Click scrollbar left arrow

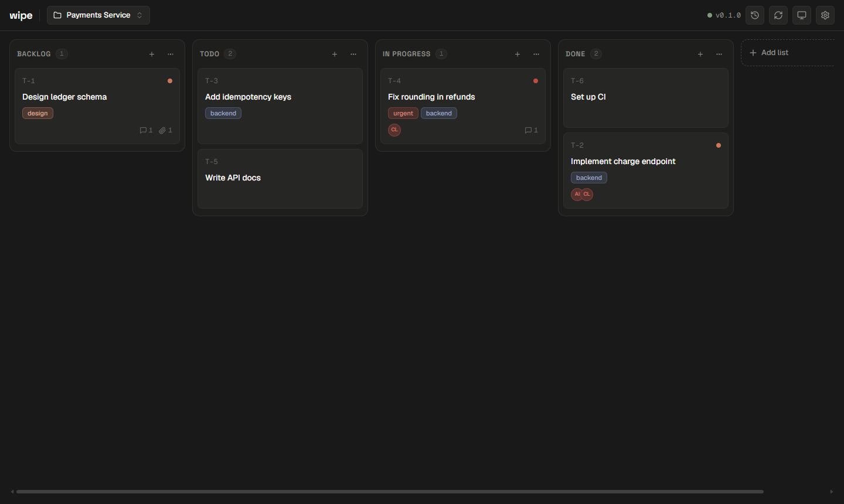tap(12, 492)
